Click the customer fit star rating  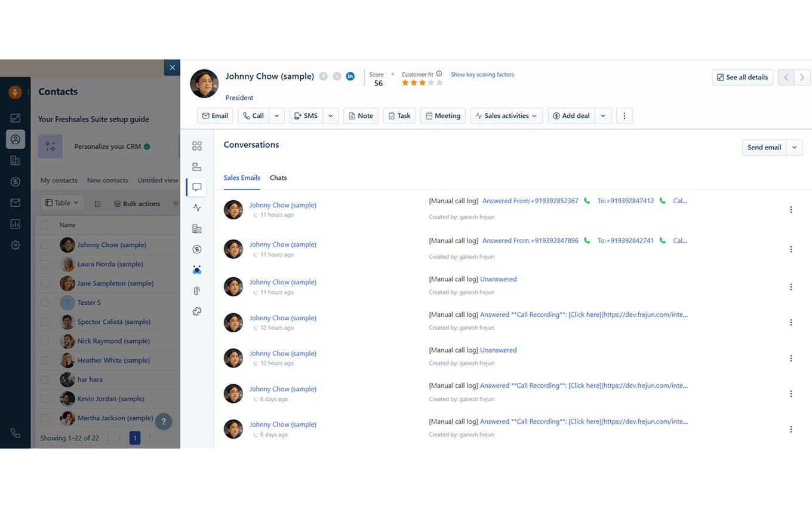point(422,83)
